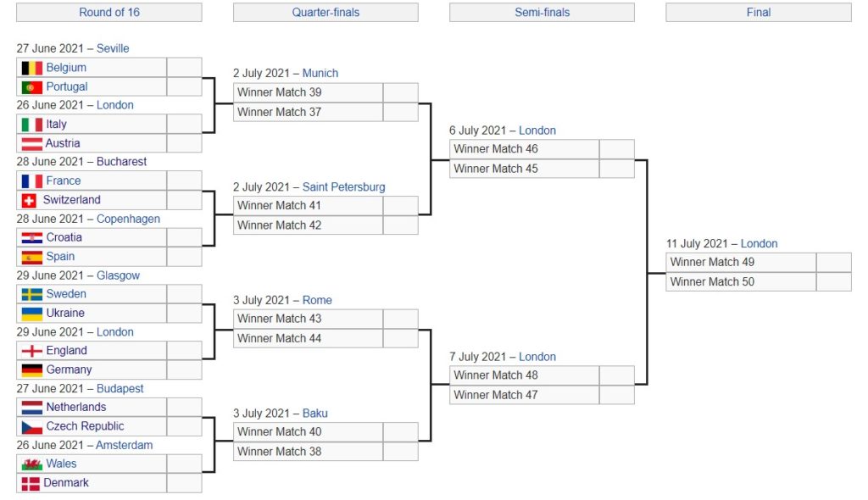Click the Netherlands team link
Image resolution: width=868 pixels, height=500 pixels.
coord(76,408)
